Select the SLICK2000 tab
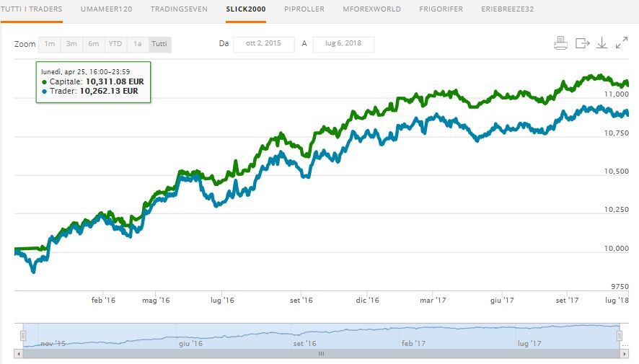 pyautogui.click(x=246, y=9)
